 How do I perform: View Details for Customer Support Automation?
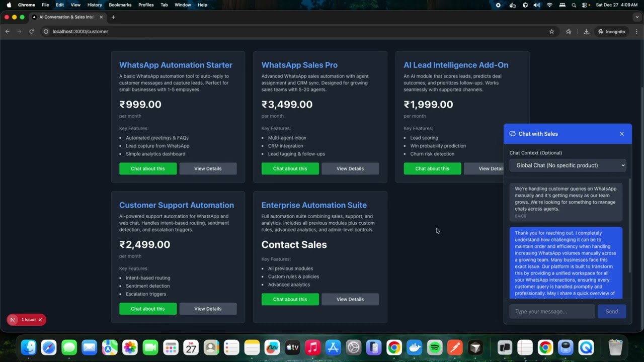coord(208,309)
